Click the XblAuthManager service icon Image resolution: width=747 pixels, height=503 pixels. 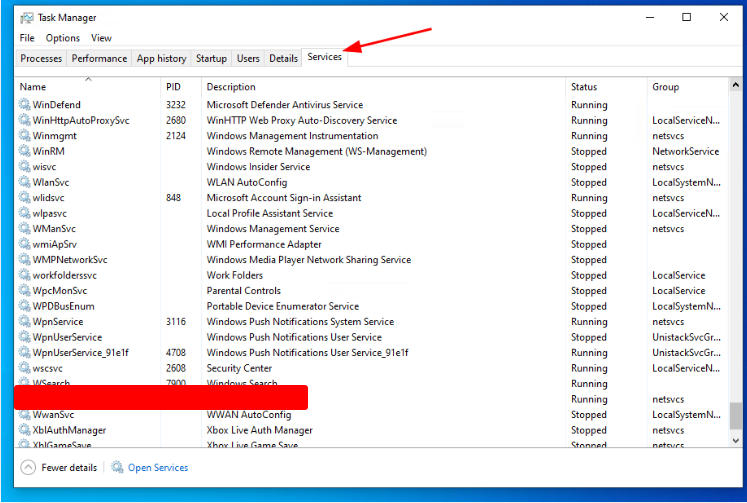[25, 430]
